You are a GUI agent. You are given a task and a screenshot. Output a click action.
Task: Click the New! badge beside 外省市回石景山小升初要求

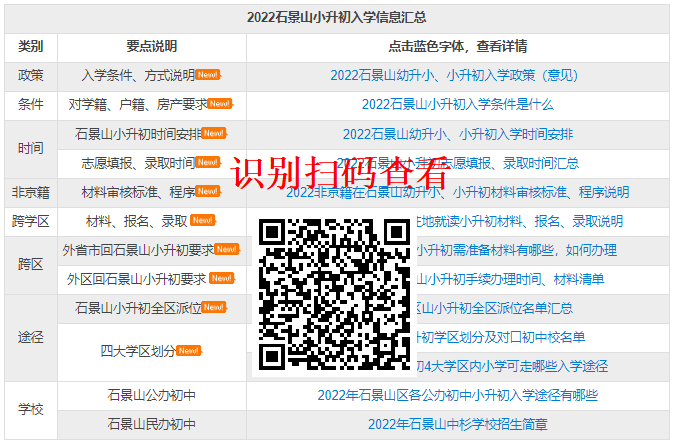click(227, 249)
